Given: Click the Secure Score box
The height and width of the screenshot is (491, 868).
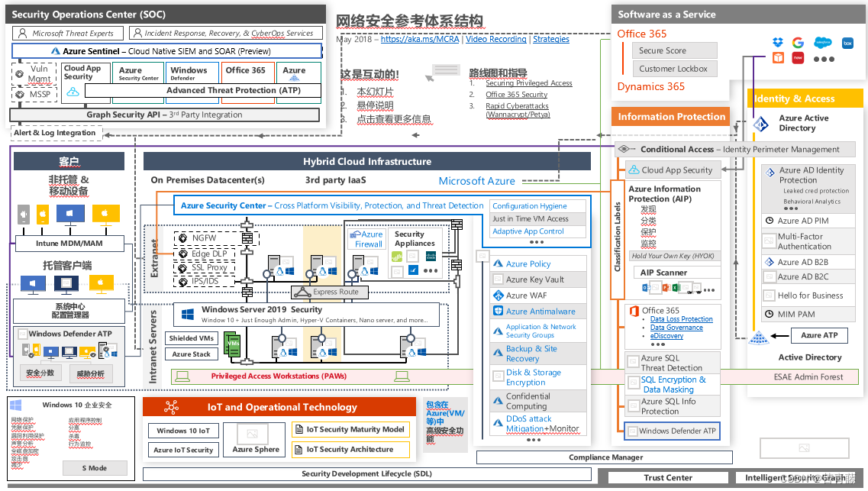Looking at the screenshot, I should click(674, 50).
